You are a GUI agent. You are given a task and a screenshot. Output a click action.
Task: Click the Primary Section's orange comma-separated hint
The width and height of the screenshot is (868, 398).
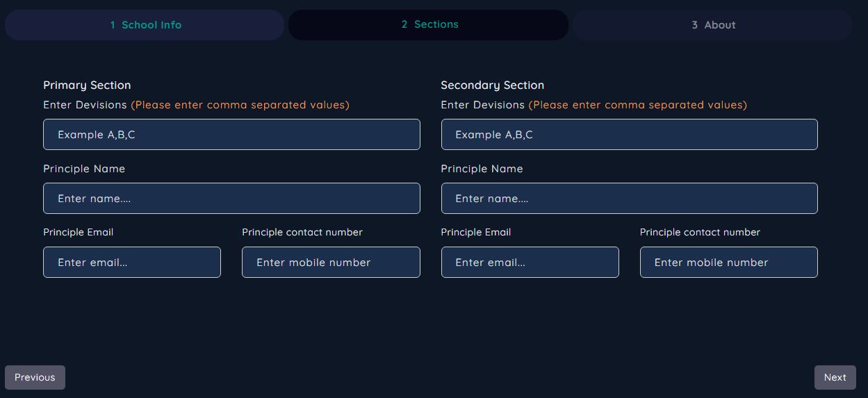tap(240, 105)
